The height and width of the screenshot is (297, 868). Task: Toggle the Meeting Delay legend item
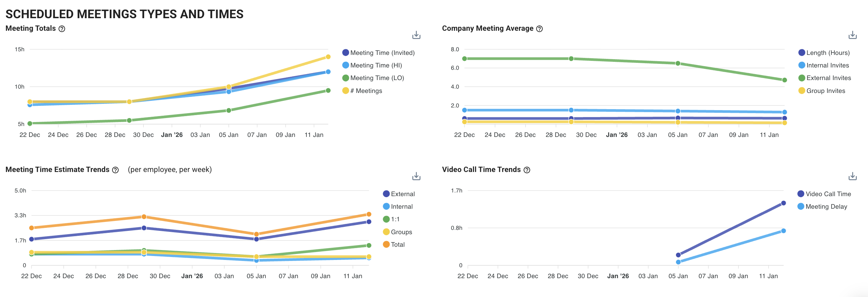coord(826,207)
